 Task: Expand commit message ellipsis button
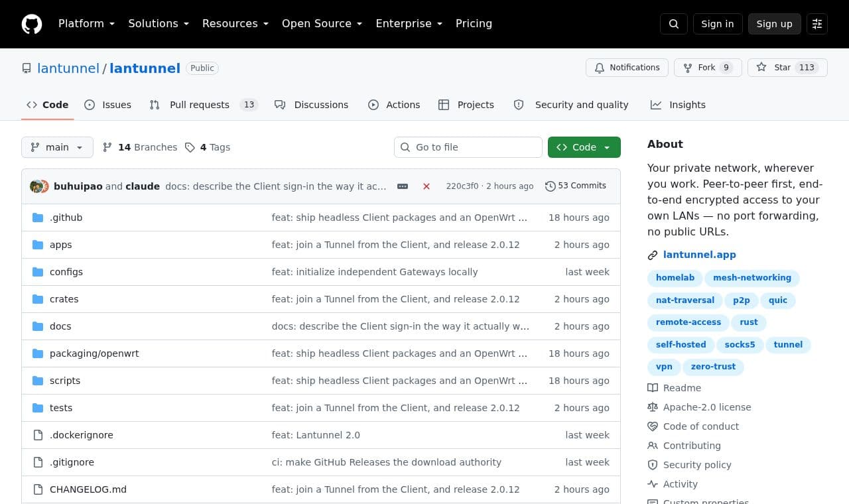[403, 186]
